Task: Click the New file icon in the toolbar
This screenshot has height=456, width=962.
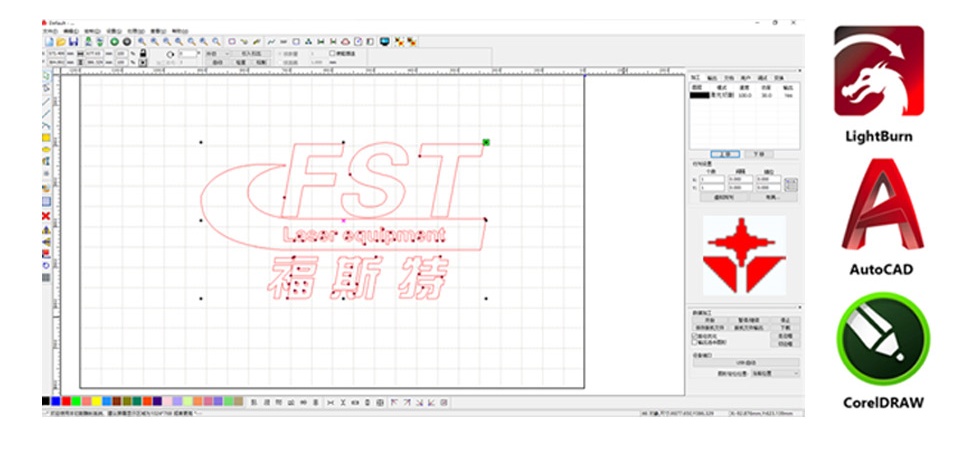Action: point(49,42)
